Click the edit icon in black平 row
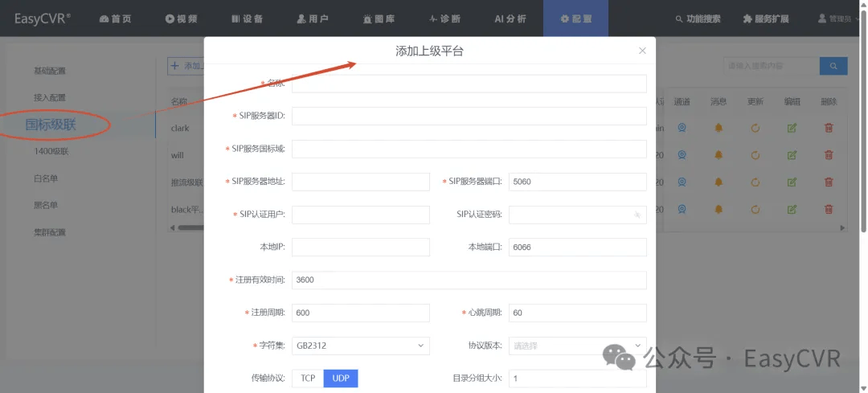 [792, 209]
